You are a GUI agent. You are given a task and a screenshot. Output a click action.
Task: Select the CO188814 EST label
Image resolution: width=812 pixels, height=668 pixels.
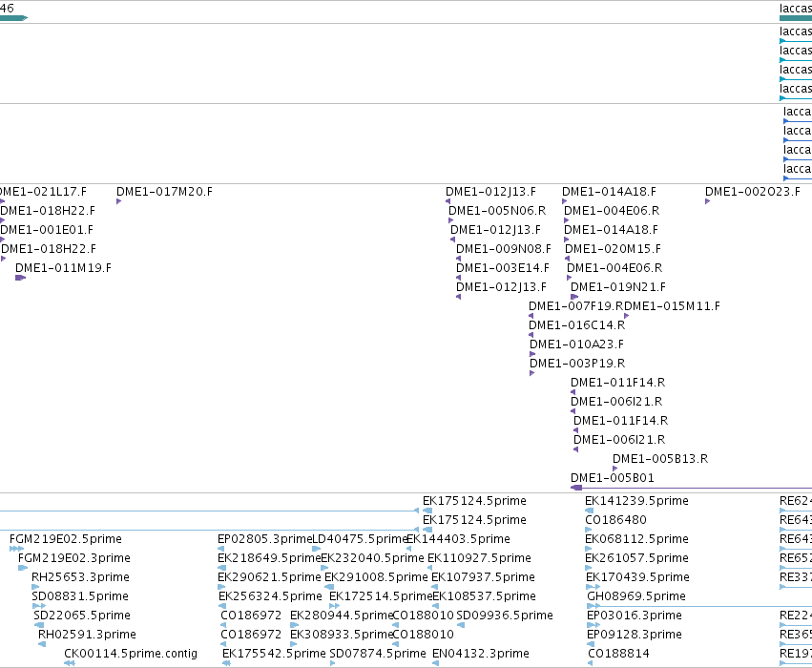pyautogui.click(x=618, y=654)
